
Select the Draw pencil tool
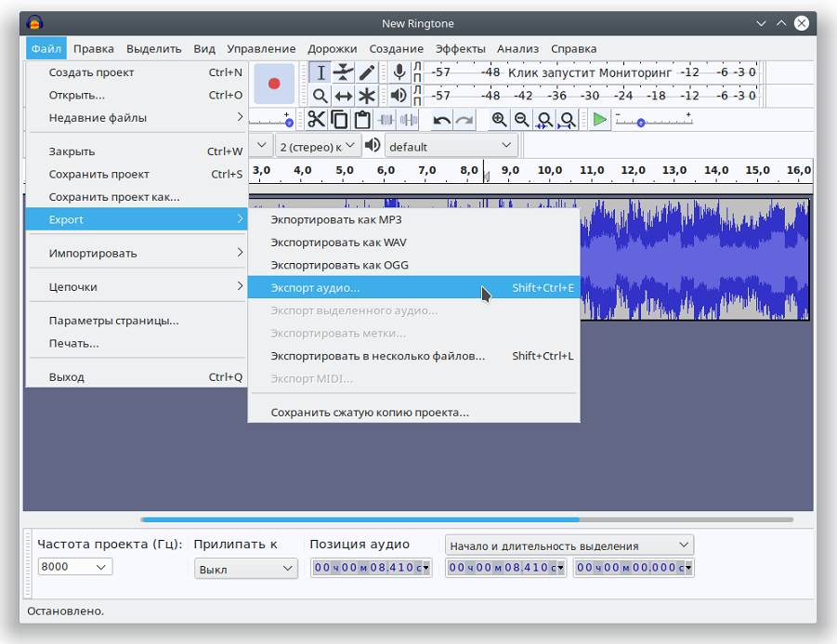[x=367, y=72]
